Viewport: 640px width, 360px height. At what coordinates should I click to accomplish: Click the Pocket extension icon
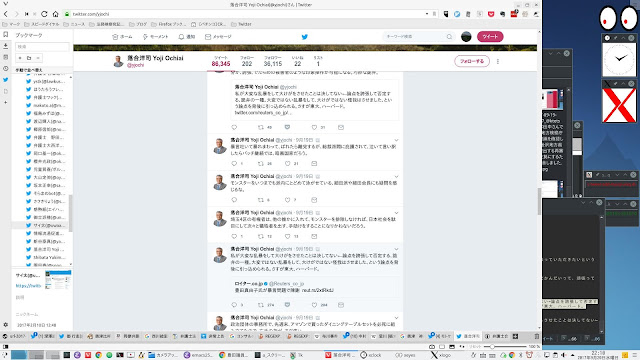[491, 14]
